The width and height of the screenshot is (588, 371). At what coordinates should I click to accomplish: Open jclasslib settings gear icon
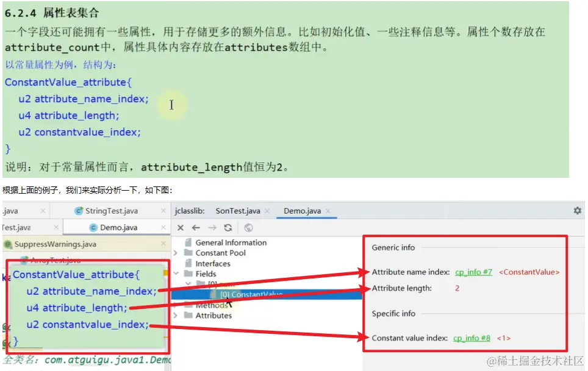[x=577, y=210]
